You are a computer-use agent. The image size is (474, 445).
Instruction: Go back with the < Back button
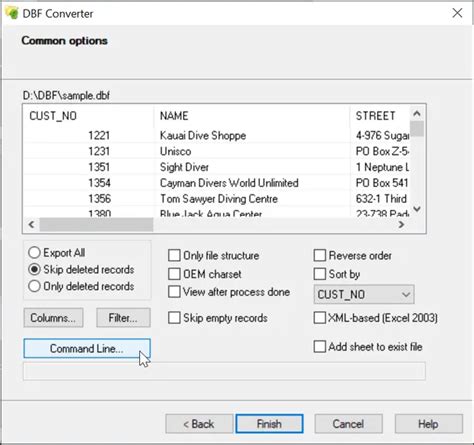click(x=199, y=424)
